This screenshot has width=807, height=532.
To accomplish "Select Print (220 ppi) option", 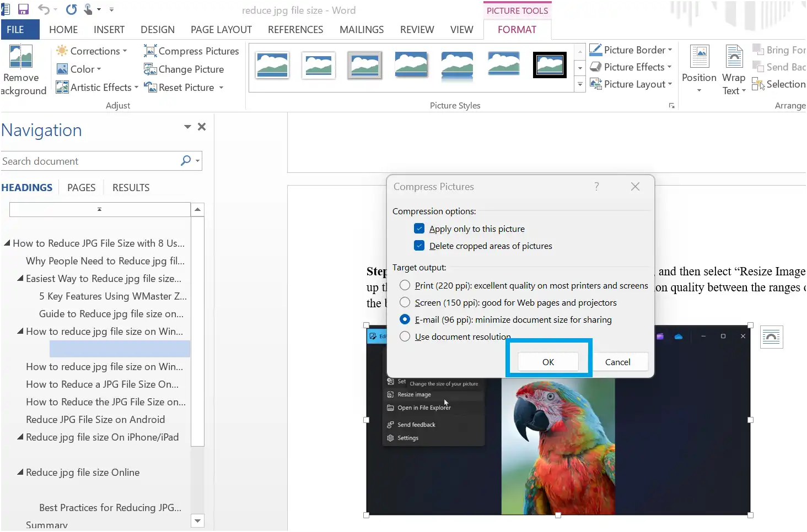I will tap(405, 285).
